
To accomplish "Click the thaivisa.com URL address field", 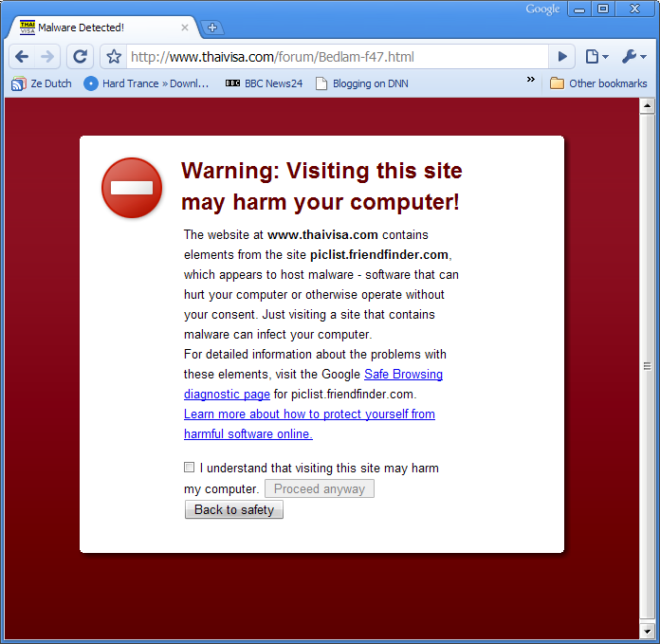I will coord(337,56).
